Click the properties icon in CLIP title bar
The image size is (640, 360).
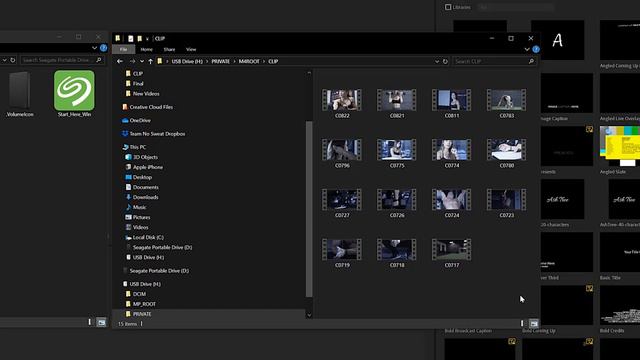(x=131, y=38)
